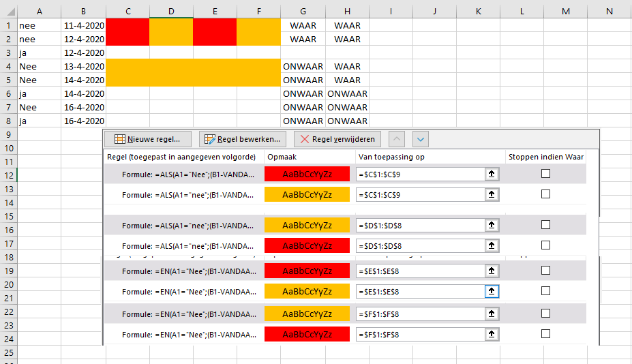Select column H header
Screen dimensions: 632x364
(x=347, y=12)
